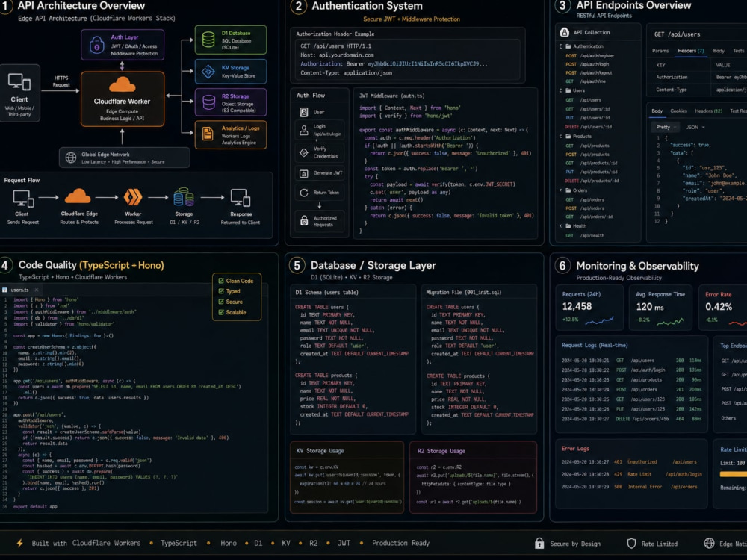The image size is (747, 560).
Task: Open POST /api/auth/login endpoint
Action: tap(587, 64)
